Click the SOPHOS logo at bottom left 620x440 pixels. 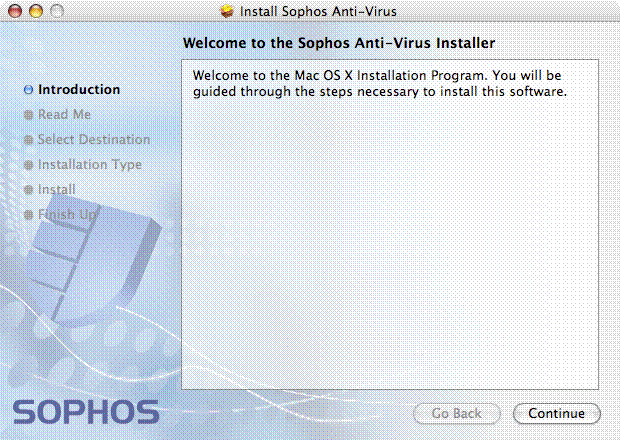[86, 412]
